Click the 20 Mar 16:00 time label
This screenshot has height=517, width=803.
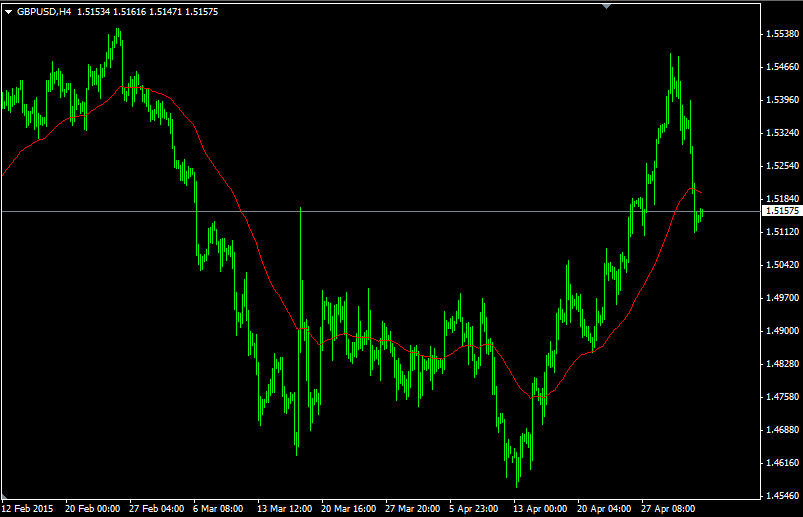tap(349, 509)
